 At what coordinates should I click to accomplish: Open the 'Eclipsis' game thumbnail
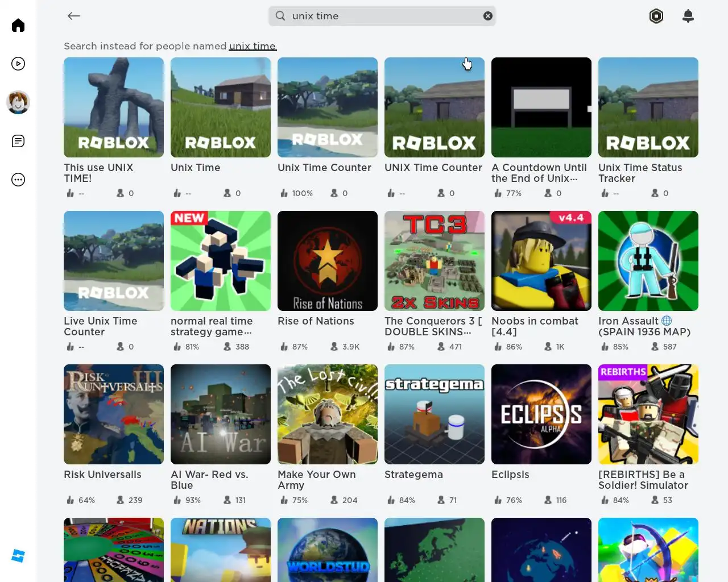[541, 414]
